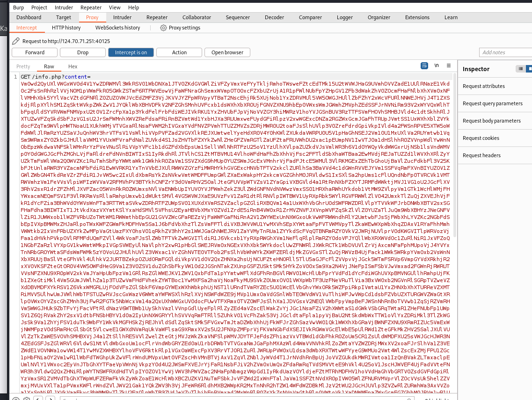The image size is (532, 400).
Task: Open the View menu
Action: (115, 7)
